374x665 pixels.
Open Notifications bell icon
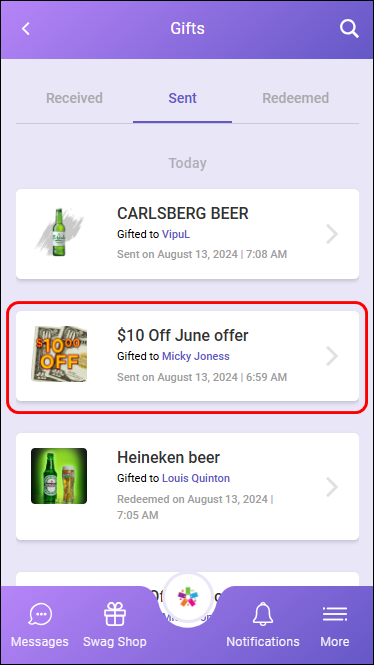[263, 614]
